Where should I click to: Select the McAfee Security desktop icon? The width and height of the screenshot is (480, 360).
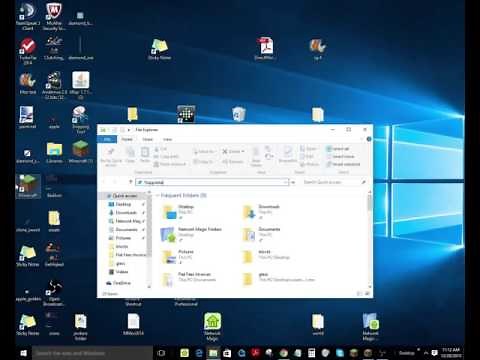point(54,17)
